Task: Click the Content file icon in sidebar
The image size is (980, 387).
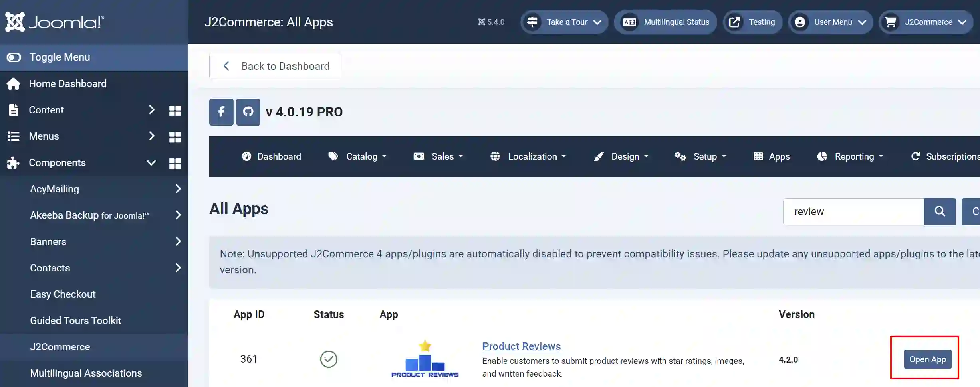Action: [14, 110]
